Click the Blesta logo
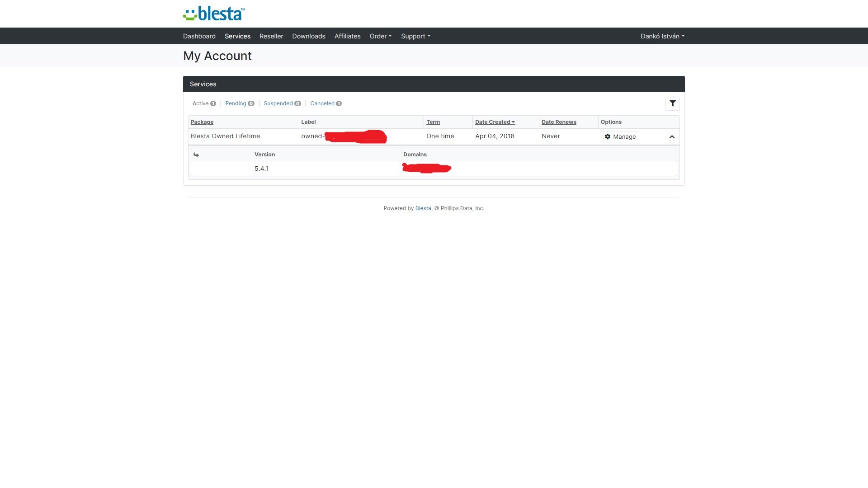868x488 pixels. (x=214, y=14)
